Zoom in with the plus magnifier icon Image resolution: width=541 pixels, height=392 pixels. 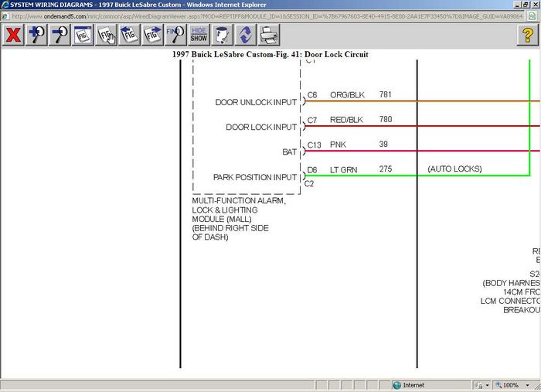36,35
